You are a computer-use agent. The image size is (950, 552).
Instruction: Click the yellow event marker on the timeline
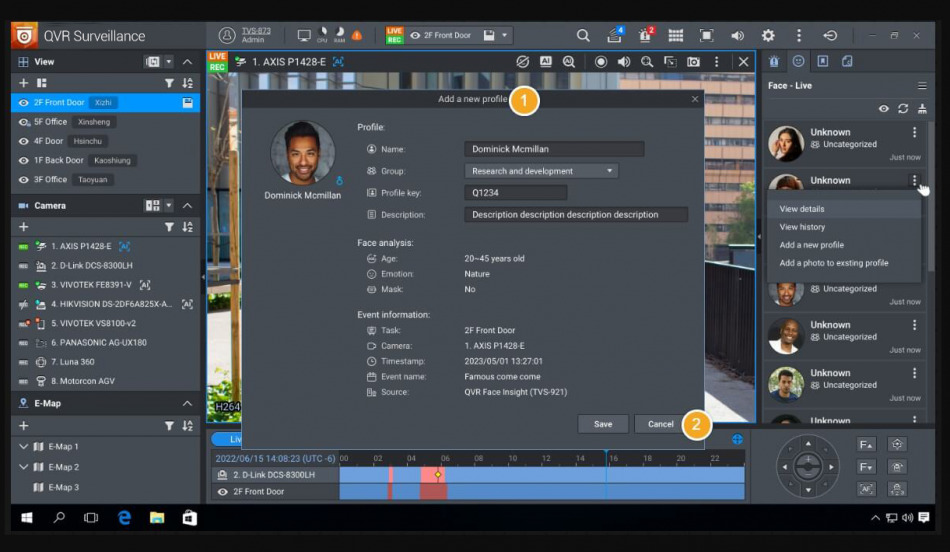pyautogui.click(x=438, y=474)
